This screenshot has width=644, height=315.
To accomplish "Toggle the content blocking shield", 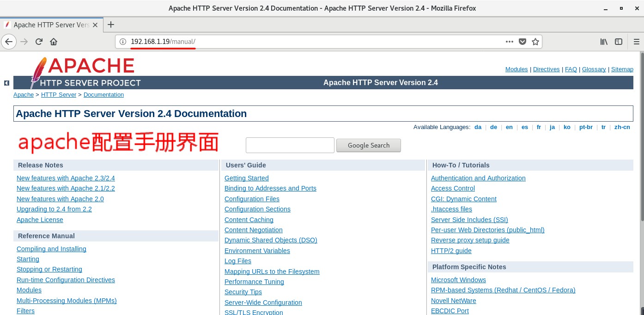I will [x=522, y=42].
